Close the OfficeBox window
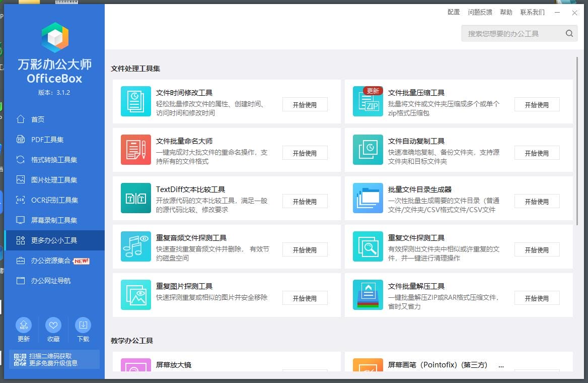 click(x=574, y=13)
